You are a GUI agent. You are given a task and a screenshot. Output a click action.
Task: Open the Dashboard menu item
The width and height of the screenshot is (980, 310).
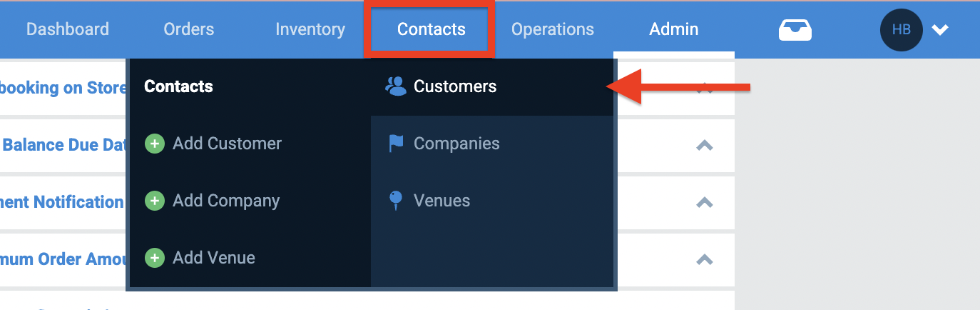click(x=68, y=29)
